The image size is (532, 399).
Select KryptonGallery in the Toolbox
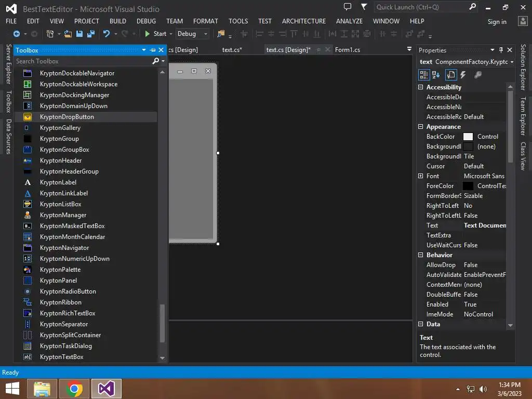click(x=86, y=128)
